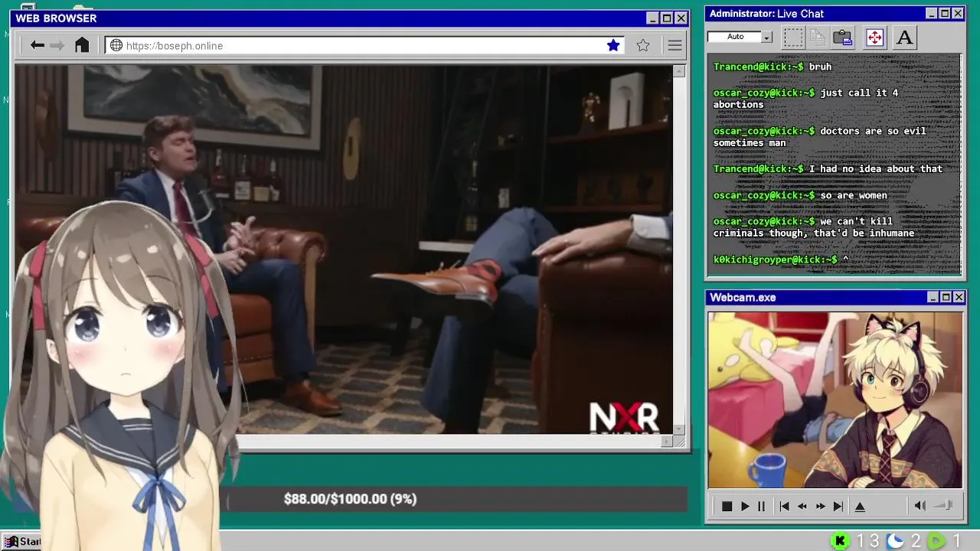Click the Webcam.exe title bar text

pyautogui.click(x=743, y=298)
